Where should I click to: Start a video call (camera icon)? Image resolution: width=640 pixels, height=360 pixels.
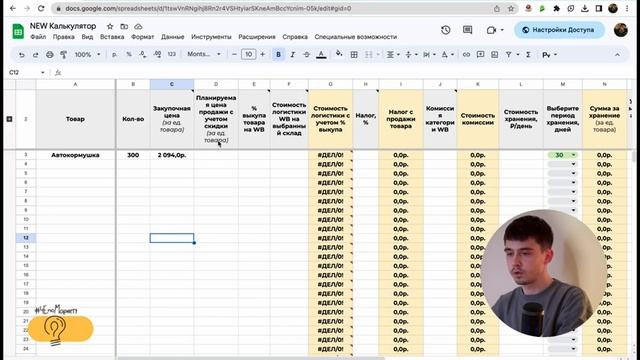click(491, 30)
